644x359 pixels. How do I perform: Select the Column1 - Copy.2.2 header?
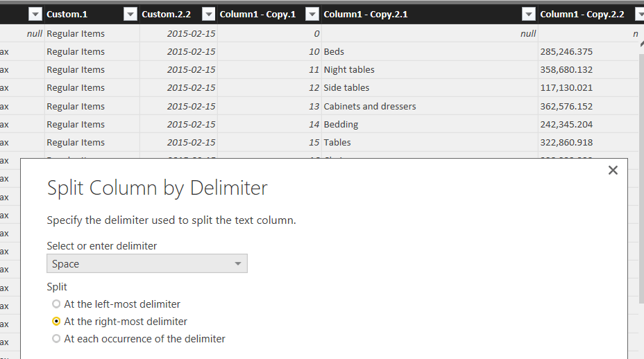(x=582, y=15)
